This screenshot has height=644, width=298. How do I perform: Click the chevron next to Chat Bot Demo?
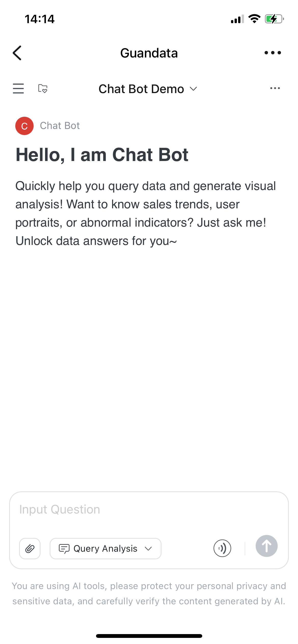194,89
